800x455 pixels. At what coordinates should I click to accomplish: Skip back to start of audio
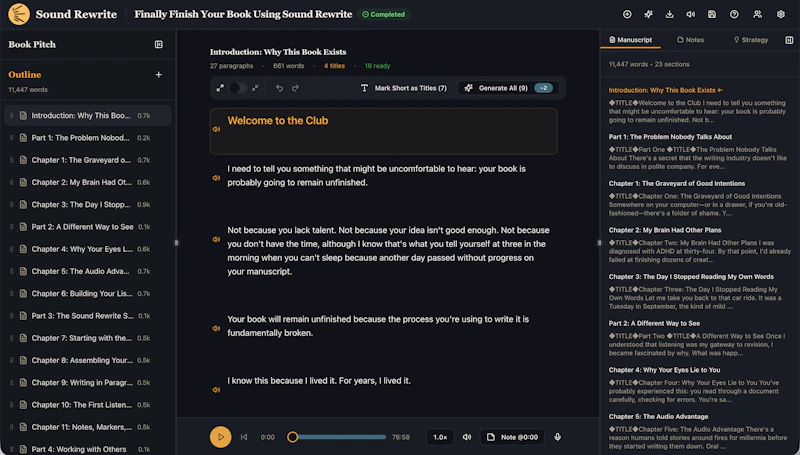tap(244, 437)
